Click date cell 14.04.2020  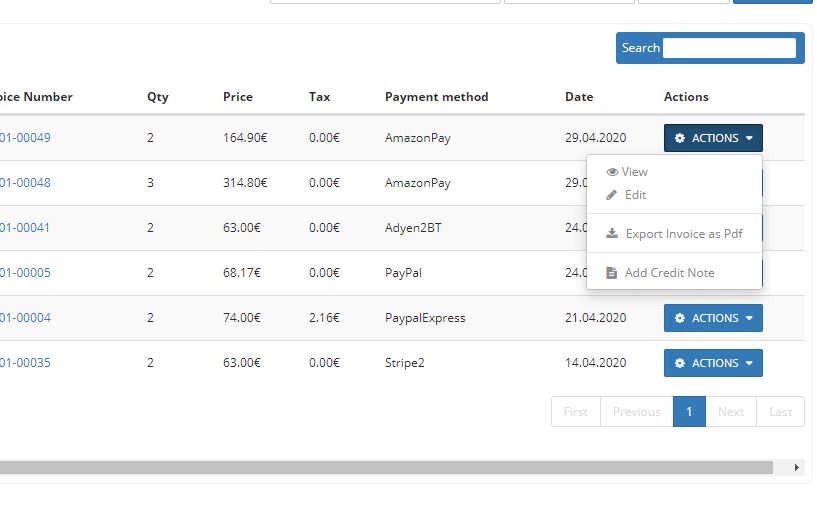pos(596,362)
